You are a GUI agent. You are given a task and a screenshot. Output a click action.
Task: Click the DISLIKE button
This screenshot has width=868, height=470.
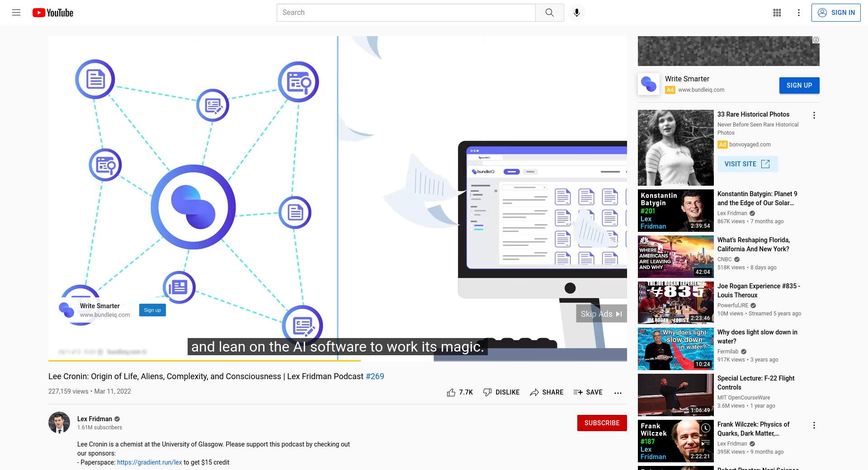click(x=501, y=392)
